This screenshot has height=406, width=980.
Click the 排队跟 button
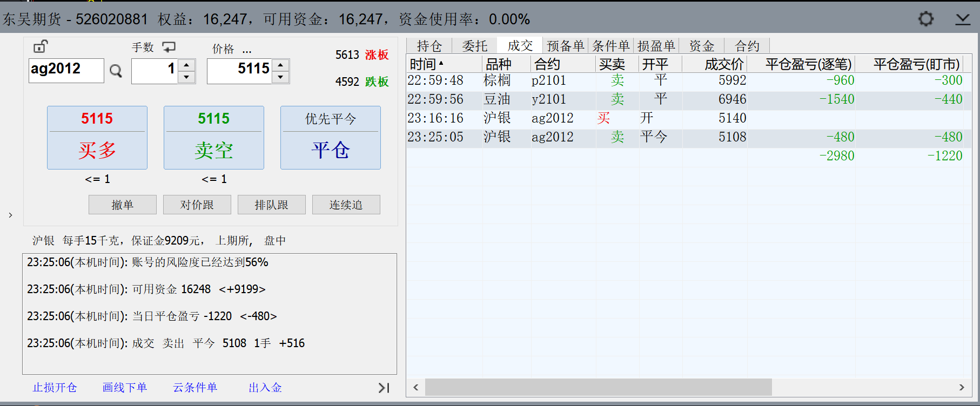pos(272,205)
